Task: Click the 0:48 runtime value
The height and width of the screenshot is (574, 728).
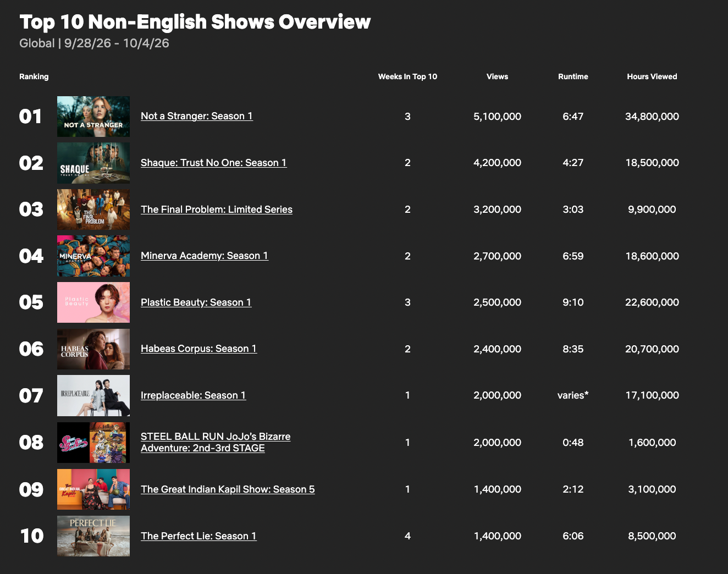Action: [573, 443]
